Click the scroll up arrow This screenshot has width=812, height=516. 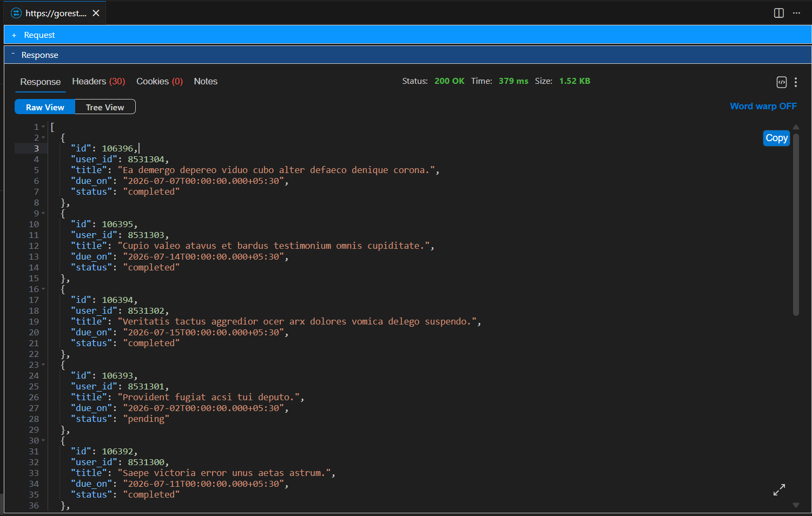pyautogui.click(x=796, y=127)
